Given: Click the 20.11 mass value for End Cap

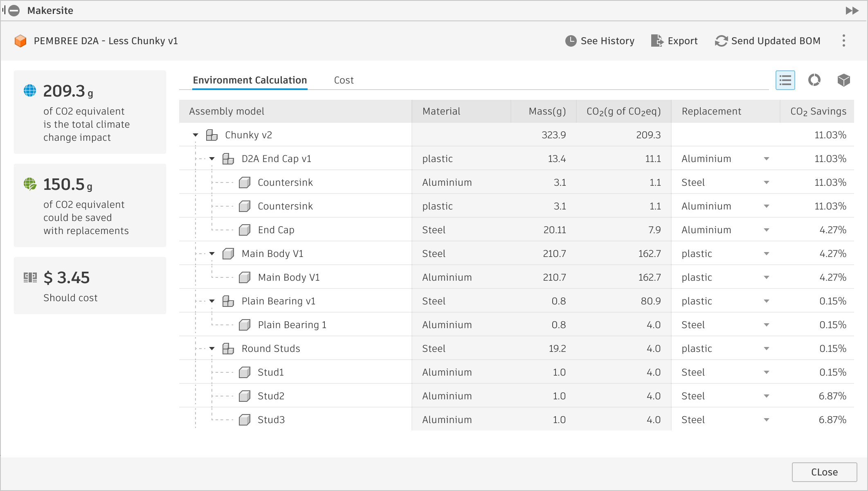Looking at the screenshot, I should (x=555, y=230).
